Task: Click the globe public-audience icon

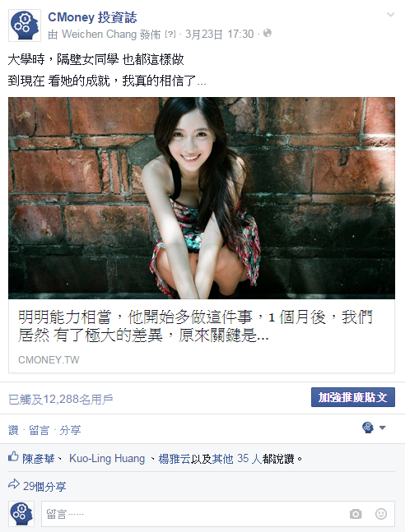Action: 268,33
